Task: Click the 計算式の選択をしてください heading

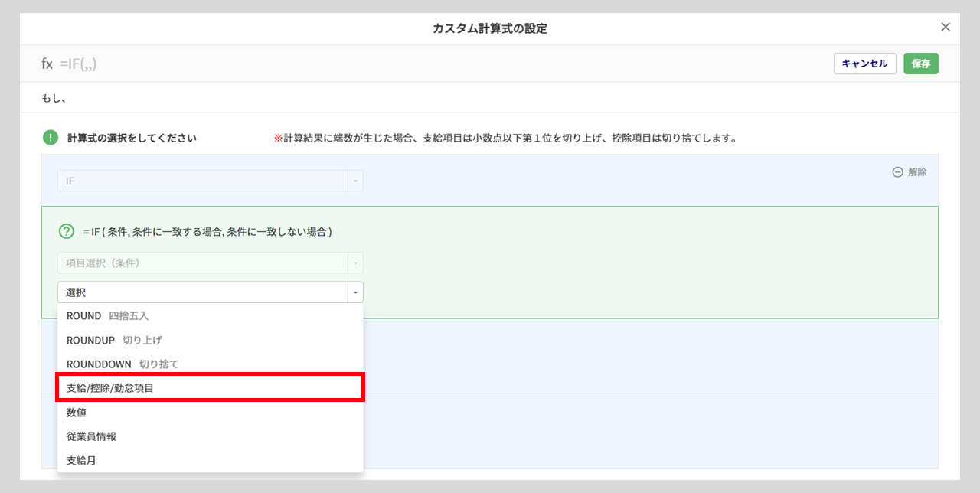Action: pyautogui.click(x=132, y=138)
